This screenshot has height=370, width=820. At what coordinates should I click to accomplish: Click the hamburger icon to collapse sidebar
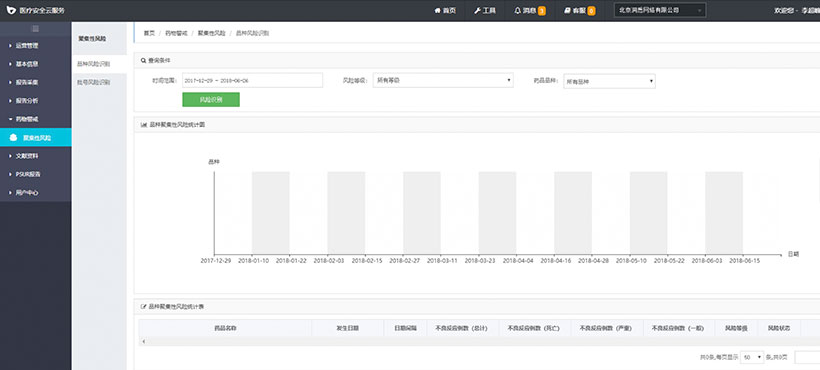pos(35,29)
